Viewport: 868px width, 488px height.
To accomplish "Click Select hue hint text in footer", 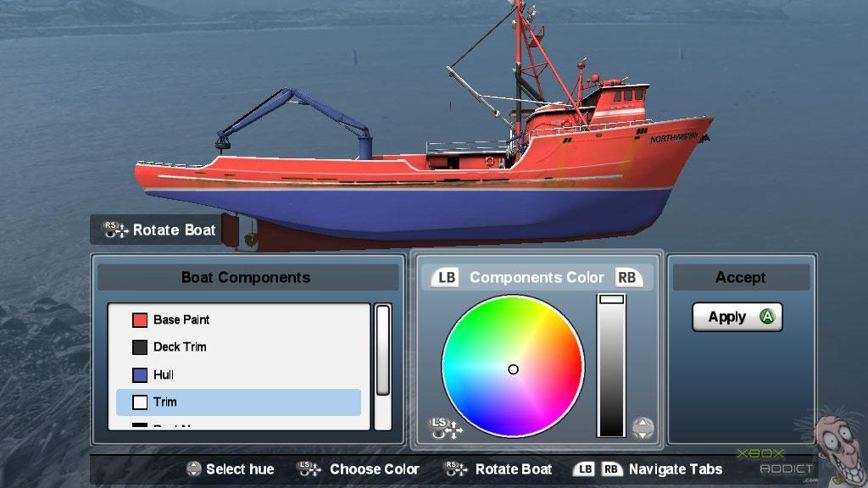I will (240, 469).
